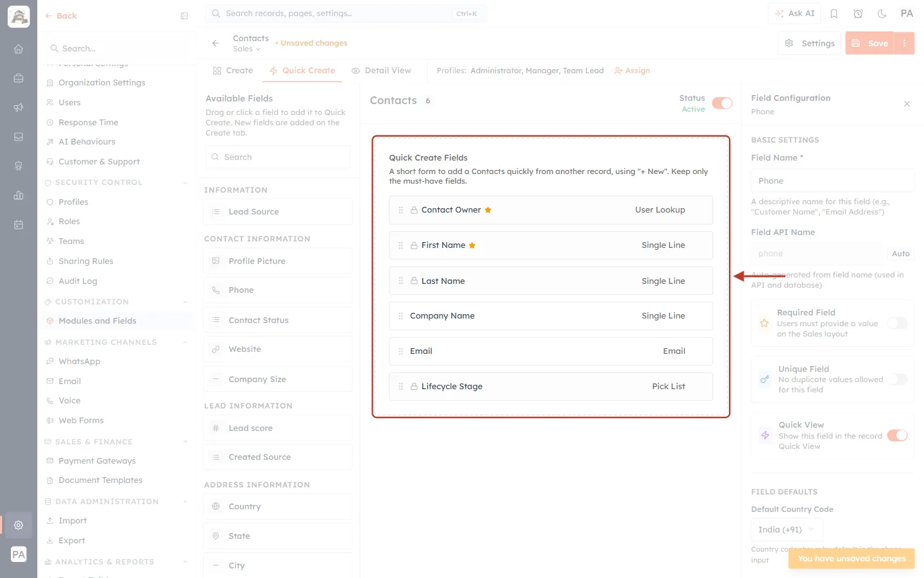Open the megaphone campaigns icon in left rail
Viewport: 924px width, 578px height.
19,107
